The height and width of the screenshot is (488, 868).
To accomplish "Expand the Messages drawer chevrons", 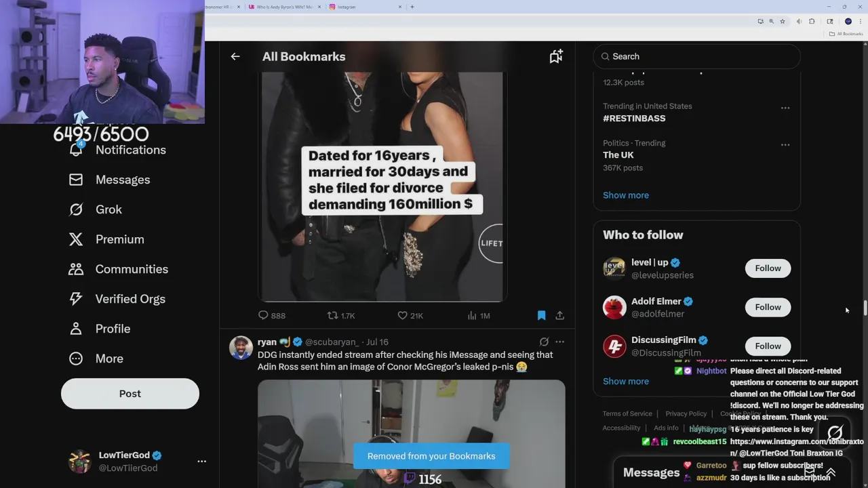I will tap(831, 472).
